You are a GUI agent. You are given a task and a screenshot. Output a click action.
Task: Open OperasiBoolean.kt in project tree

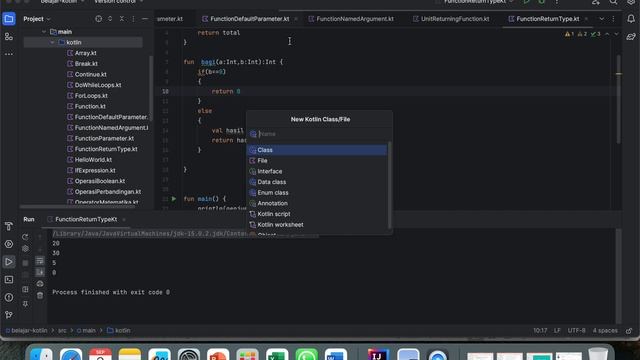pyautogui.click(x=100, y=181)
